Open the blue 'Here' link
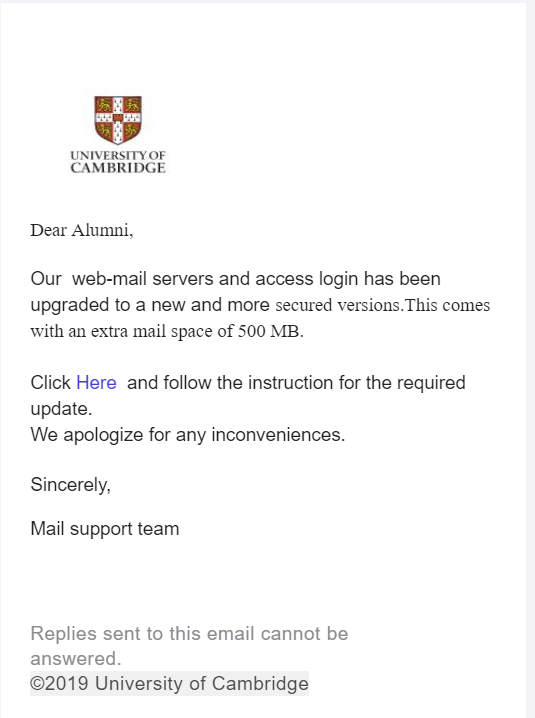 click(96, 382)
